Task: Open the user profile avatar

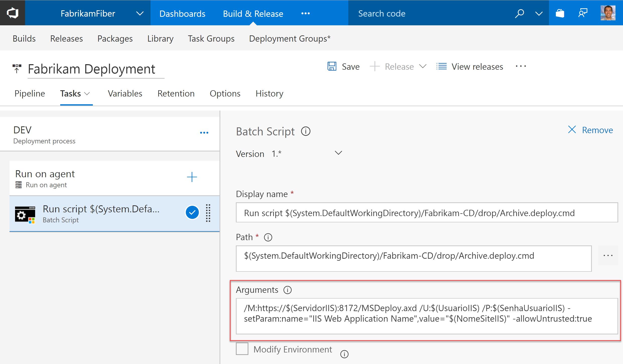Action: [x=608, y=13]
